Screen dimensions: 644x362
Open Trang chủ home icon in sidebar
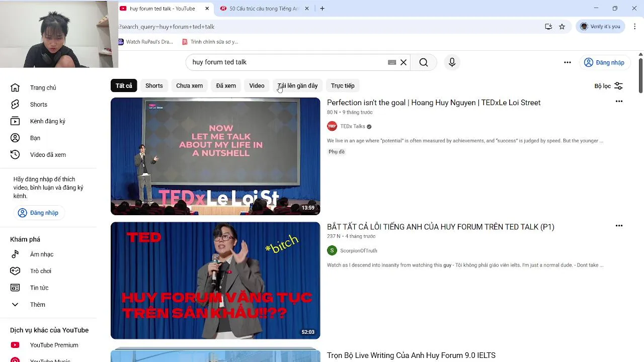tap(15, 87)
